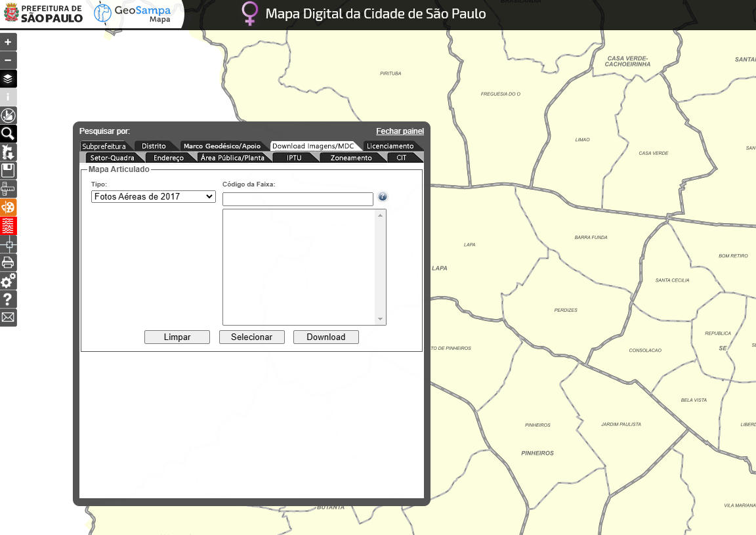Screen dimensions: 756x535
Task: Click the bold PINHEIROS subprefecture label
Action: coord(537,453)
